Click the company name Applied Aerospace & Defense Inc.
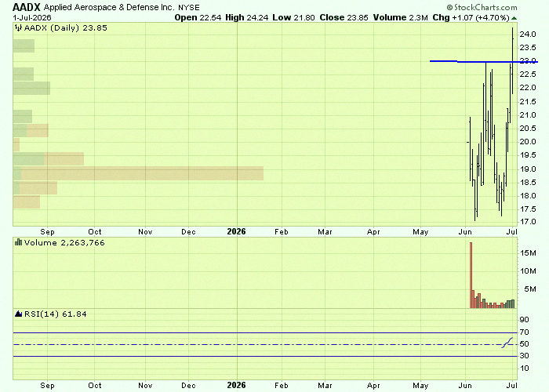The height and width of the screenshot is (392, 549). coord(109,7)
